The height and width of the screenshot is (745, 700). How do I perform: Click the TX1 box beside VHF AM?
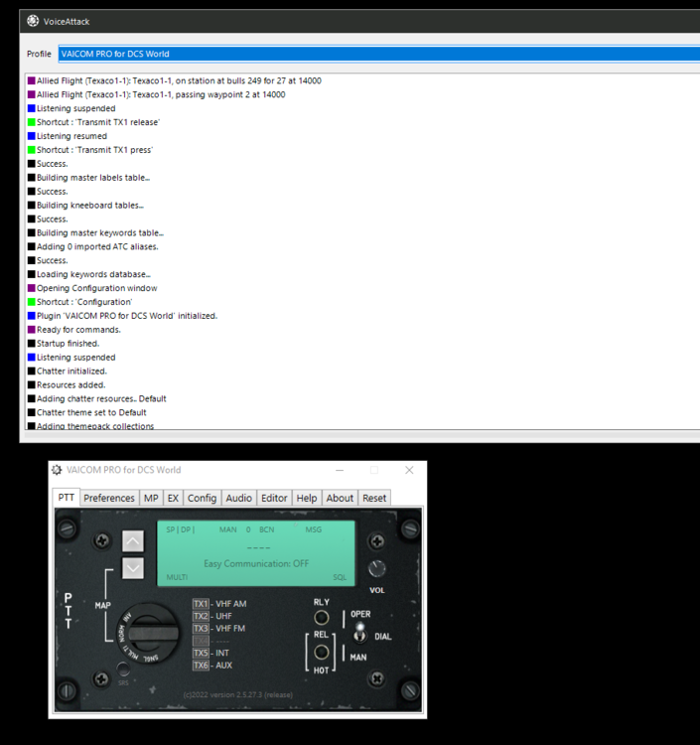(x=201, y=604)
